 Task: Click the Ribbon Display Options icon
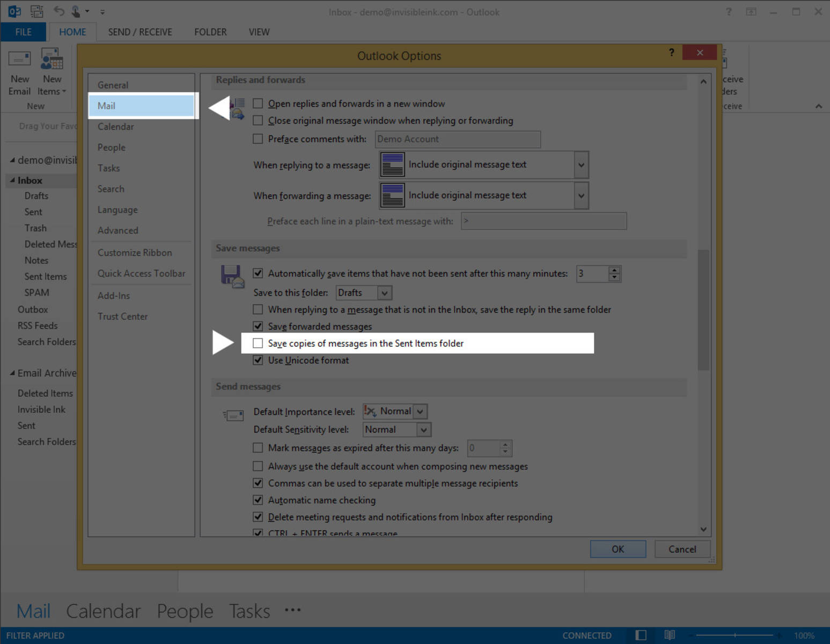751,11
